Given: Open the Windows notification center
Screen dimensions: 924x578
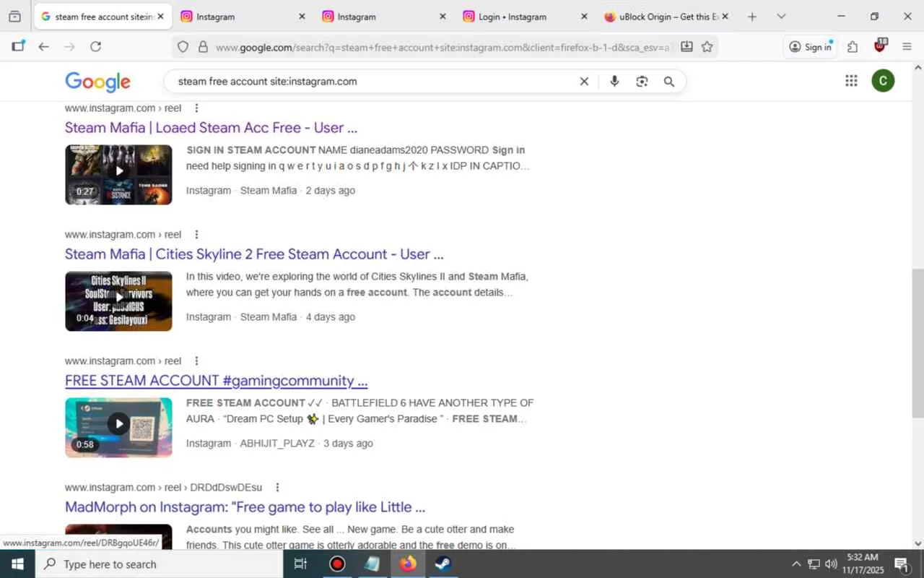Looking at the screenshot, I should point(902,564).
